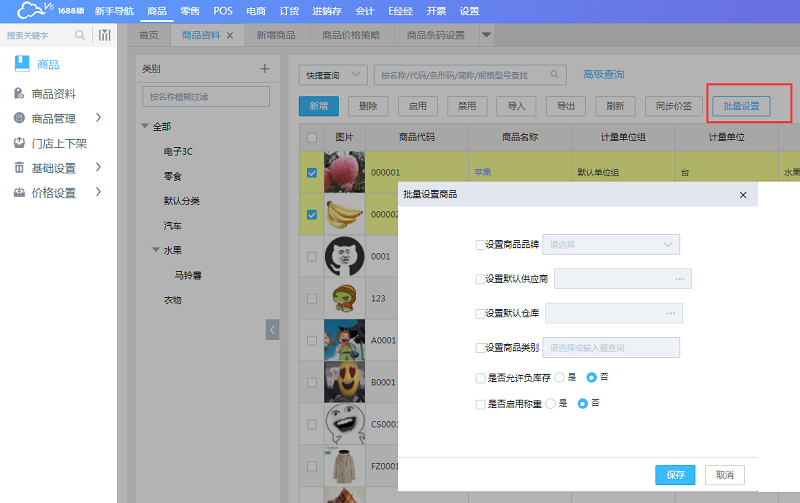Open the 商品品牌 dropdown list
Viewport: 800px width, 503px height.
point(668,244)
